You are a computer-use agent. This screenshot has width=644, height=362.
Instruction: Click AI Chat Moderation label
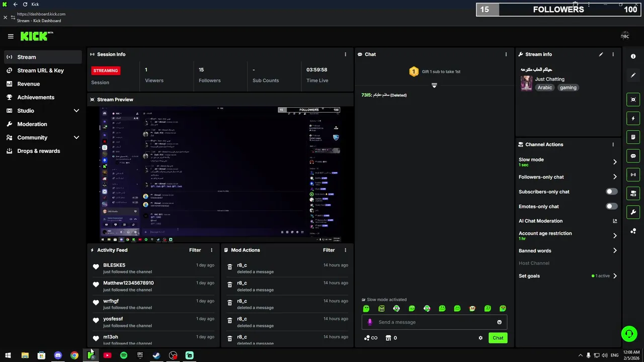point(540,221)
